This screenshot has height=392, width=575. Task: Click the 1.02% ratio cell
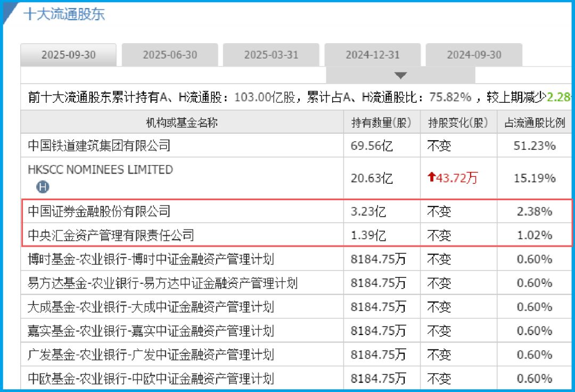(535, 235)
